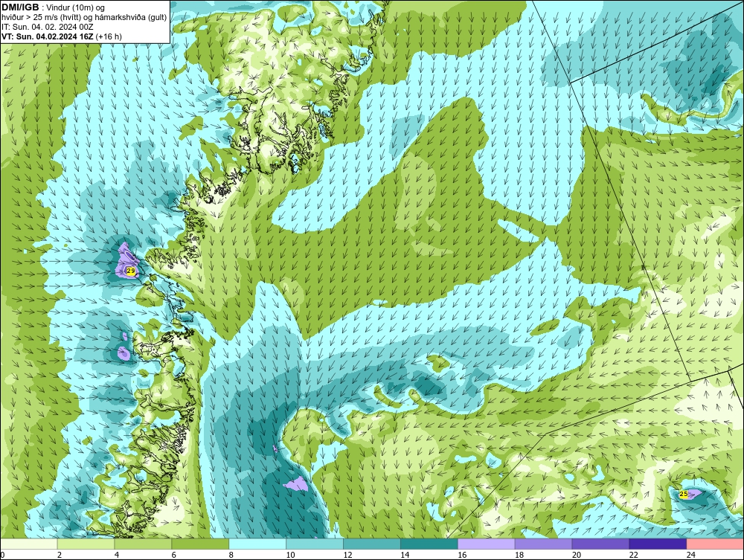This screenshot has height=560, width=744.
Task: Select the 14–16 m/s dark teal swatch
Action: click(429, 544)
